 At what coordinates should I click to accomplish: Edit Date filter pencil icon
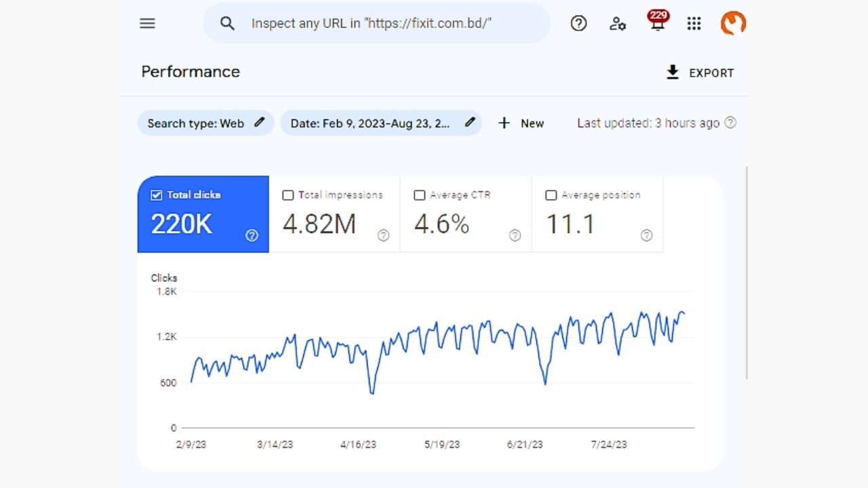coord(470,123)
